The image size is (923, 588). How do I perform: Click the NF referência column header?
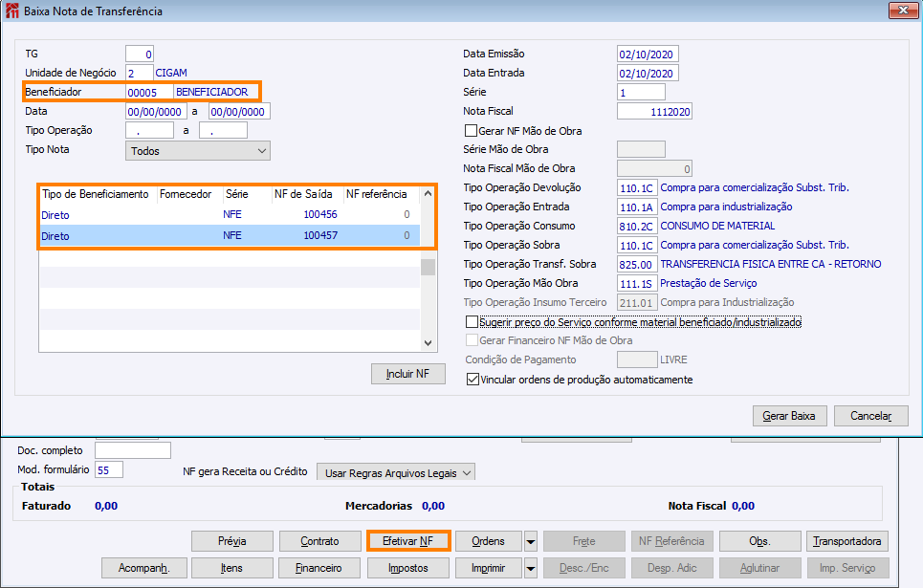click(381, 194)
